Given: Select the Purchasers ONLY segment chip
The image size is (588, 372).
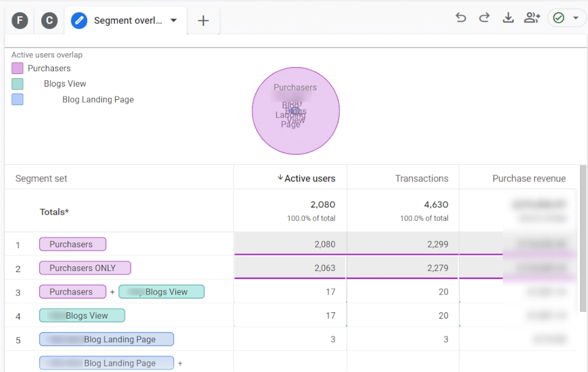Looking at the screenshot, I should [x=85, y=268].
